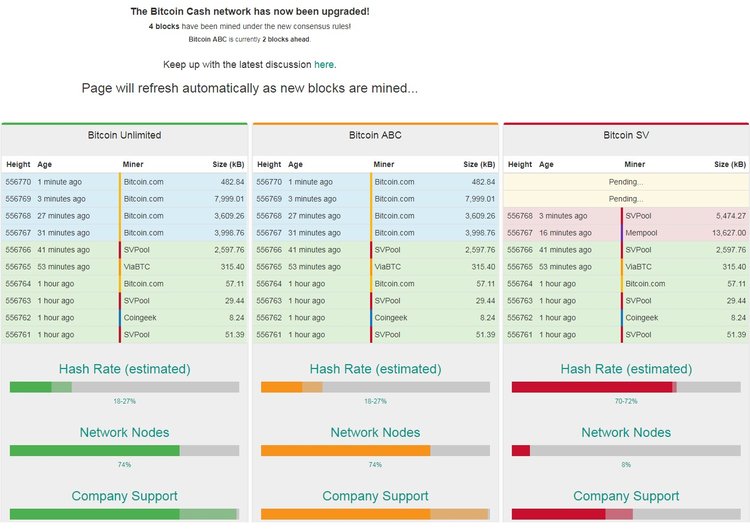Click Age column header in Bitcoin ABC
The image size is (750, 530).
(x=296, y=164)
